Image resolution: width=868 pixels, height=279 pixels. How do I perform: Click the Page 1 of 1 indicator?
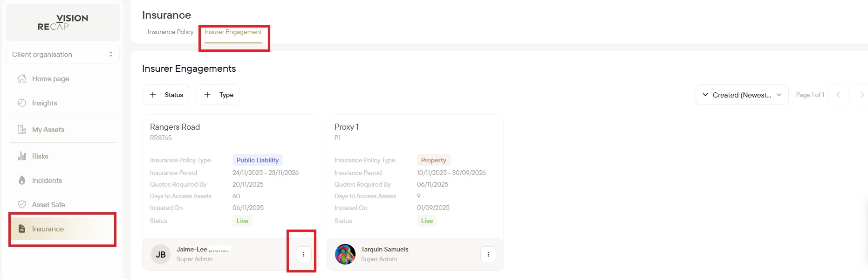tap(810, 95)
